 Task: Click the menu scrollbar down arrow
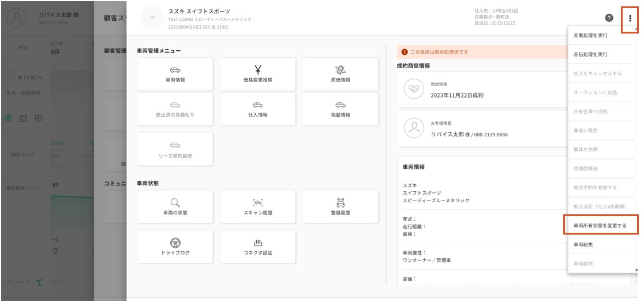click(x=636, y=270)
